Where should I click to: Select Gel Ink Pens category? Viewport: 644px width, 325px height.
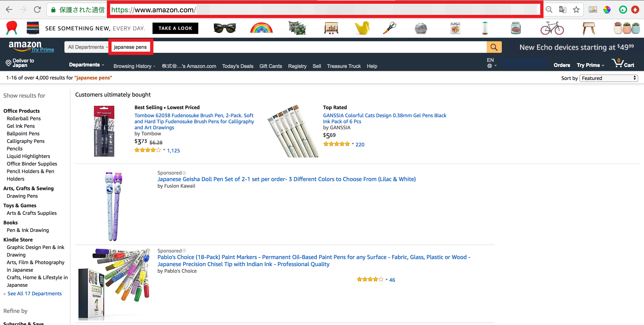coord(21,126)
